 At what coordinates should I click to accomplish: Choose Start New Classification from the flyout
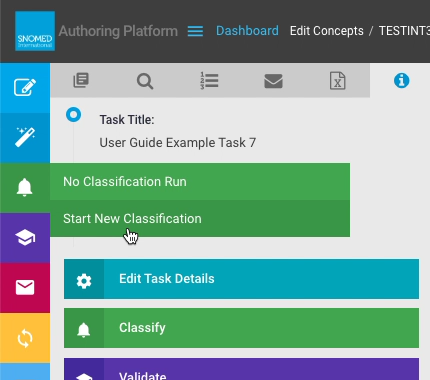200,219
